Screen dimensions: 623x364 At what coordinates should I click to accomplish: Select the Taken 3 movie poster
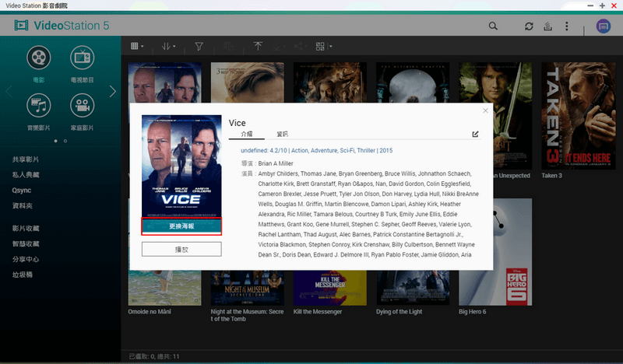[x=578, y=116]
